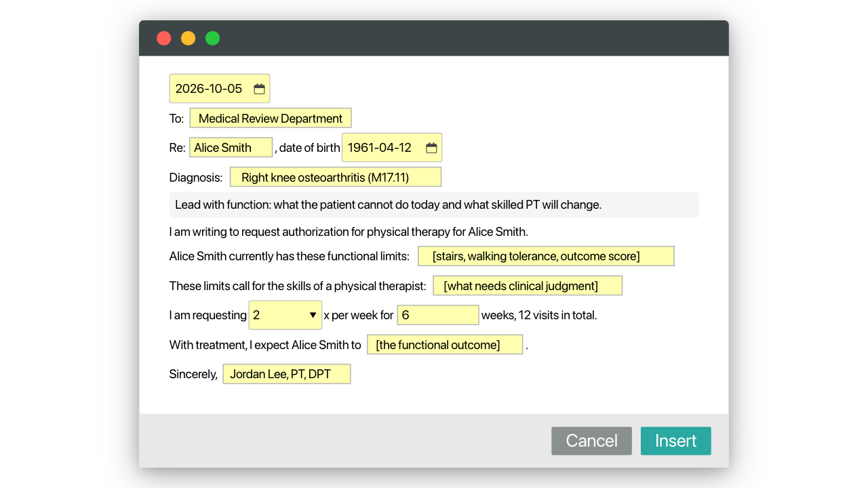The image size is (868, 488).
Task: Click the 'Lead with function' hint text
Action: coord(389,205)
